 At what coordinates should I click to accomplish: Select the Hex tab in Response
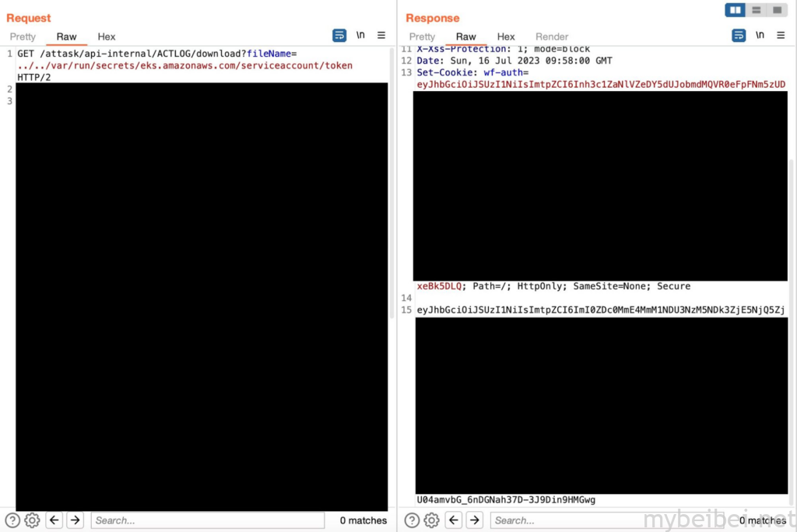click(506, 37)
